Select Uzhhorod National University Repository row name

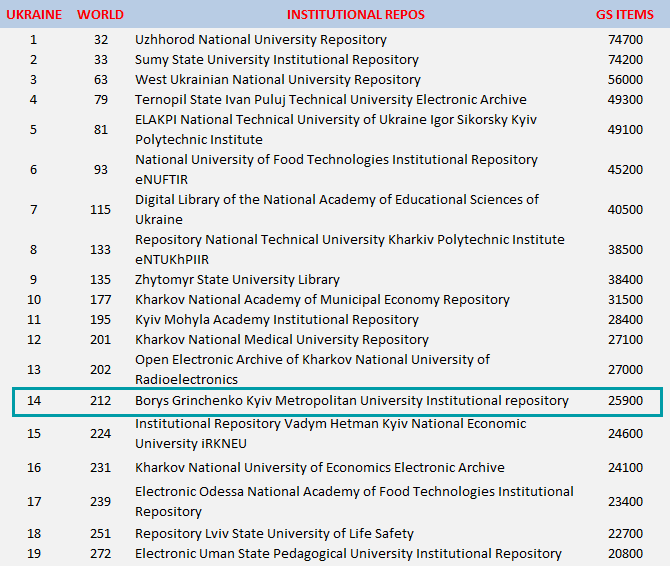(x=261, y=40)
